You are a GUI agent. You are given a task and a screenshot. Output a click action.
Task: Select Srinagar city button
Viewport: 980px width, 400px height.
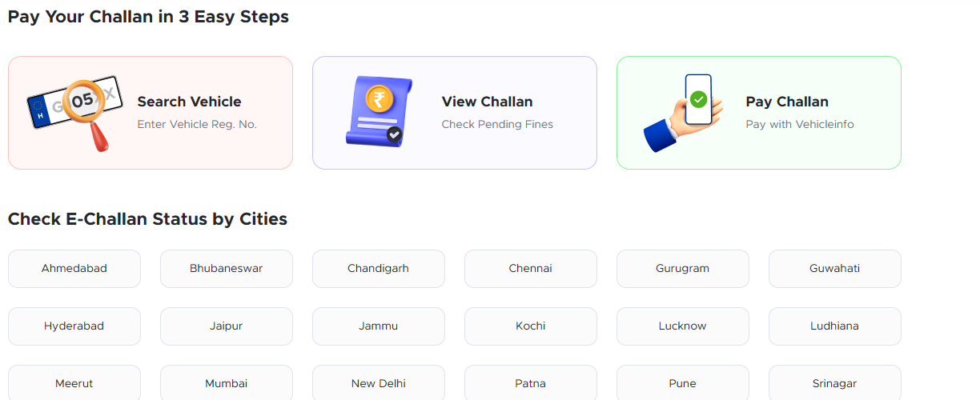coord(835,383)
